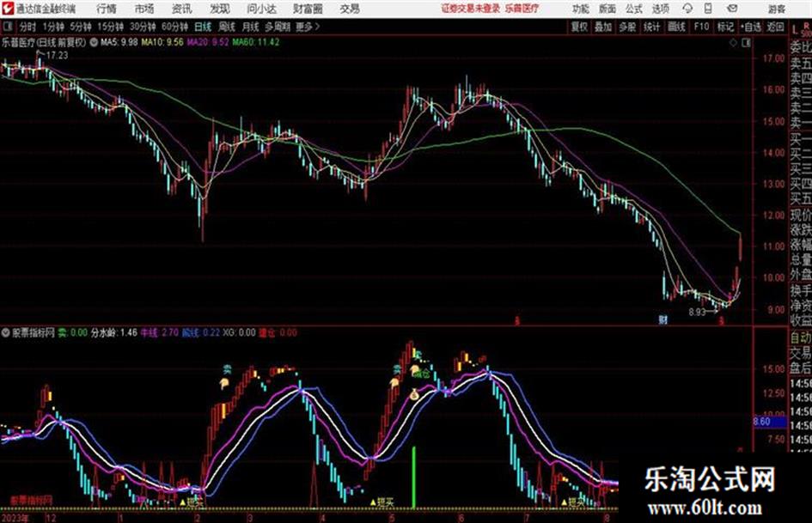This screenshot has height=523, width=812.
Task: Click the 返回 back toolbar button
Action: [776, 27]
